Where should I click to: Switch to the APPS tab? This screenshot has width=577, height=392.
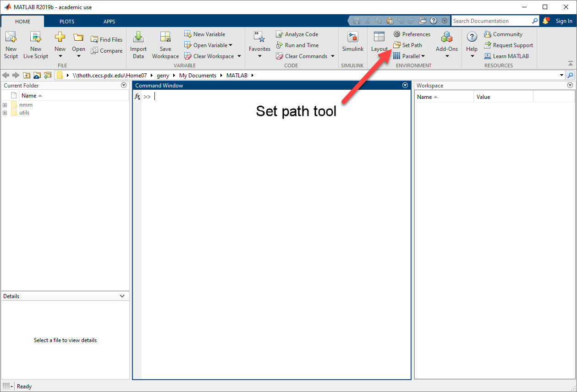pyautogui.click(x=109, y=22)
